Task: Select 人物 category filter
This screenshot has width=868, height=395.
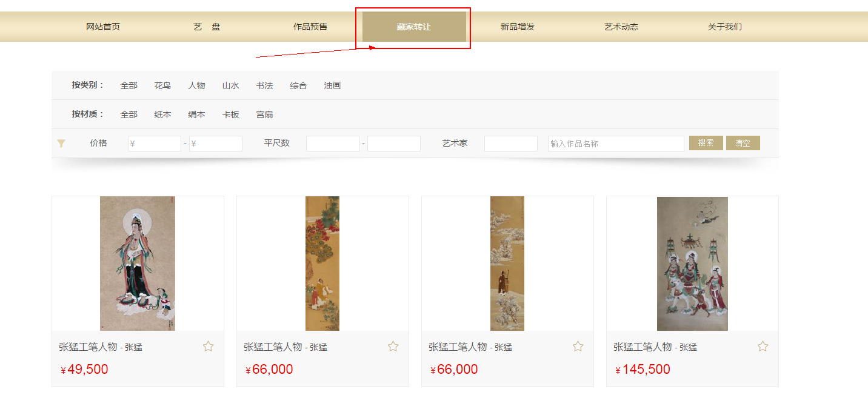Action: (197, 85)
